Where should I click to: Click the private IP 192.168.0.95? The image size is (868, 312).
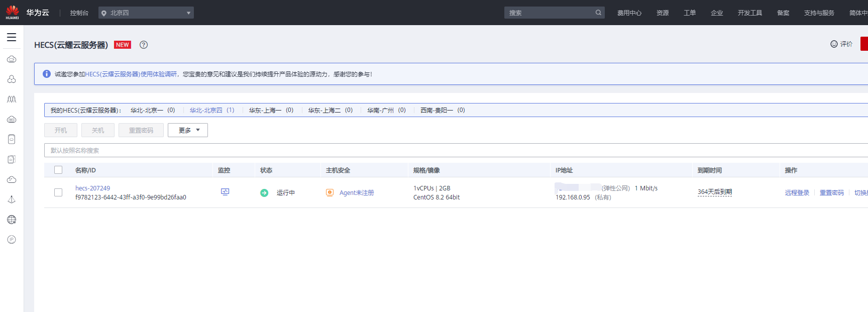coord(573,197)
